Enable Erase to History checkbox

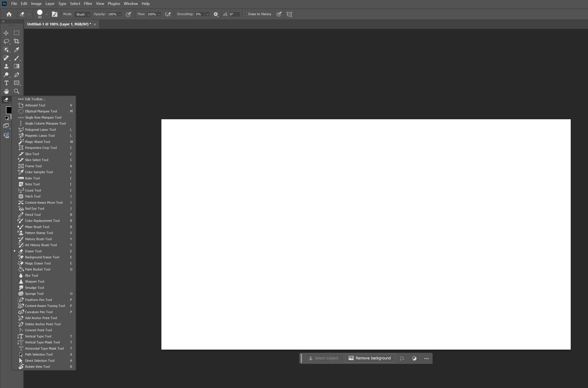(245, 14)
